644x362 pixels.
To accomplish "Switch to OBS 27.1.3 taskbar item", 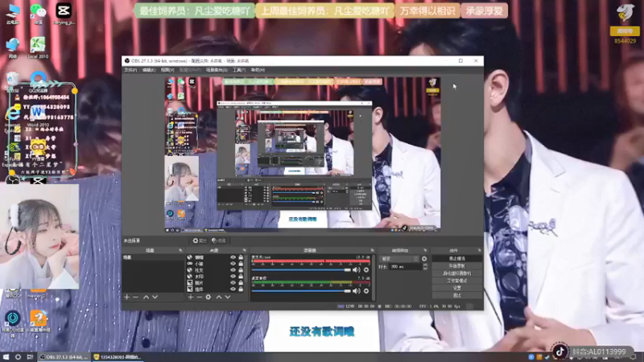I will pos(64,357).
